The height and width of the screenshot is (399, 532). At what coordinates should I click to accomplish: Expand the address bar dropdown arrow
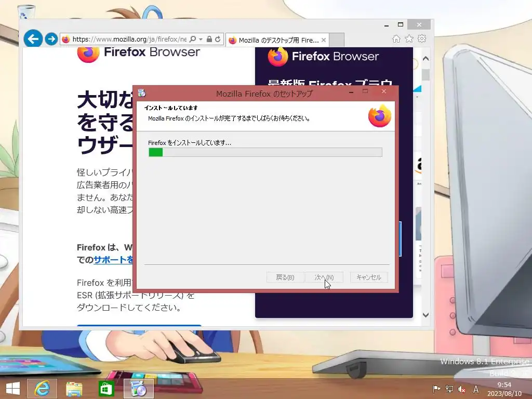click(201, 39)
